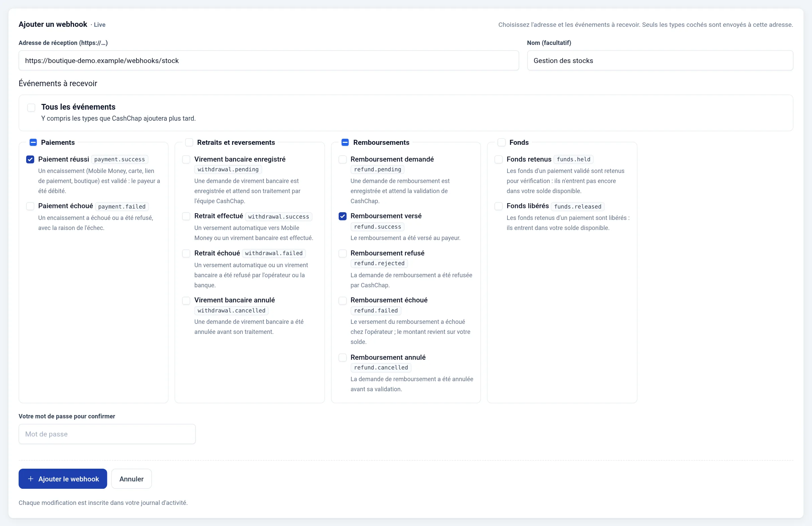Enable Remboursement refusé event
This screenshot has width=812, height=526.
click(x=342, y=253)
